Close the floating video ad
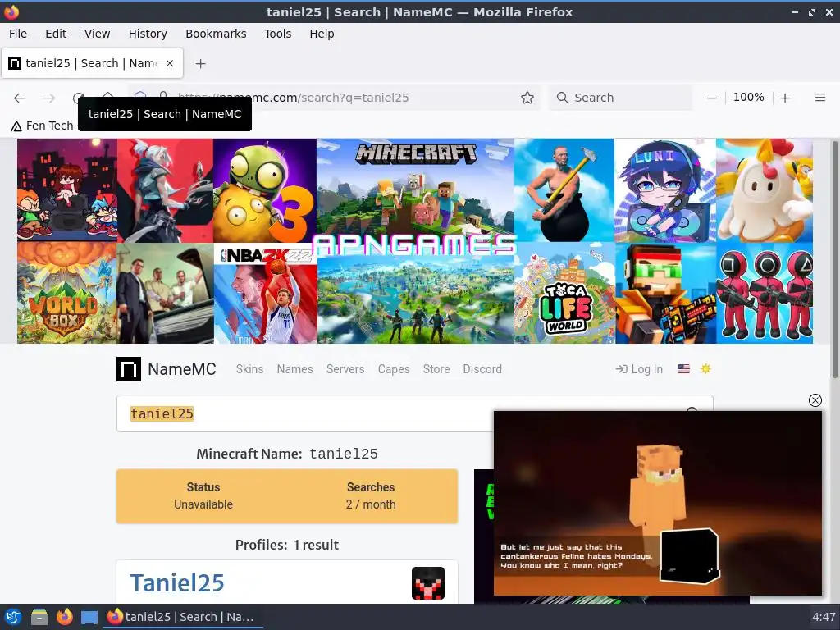 pyautogui.click(x=815, y=400)
